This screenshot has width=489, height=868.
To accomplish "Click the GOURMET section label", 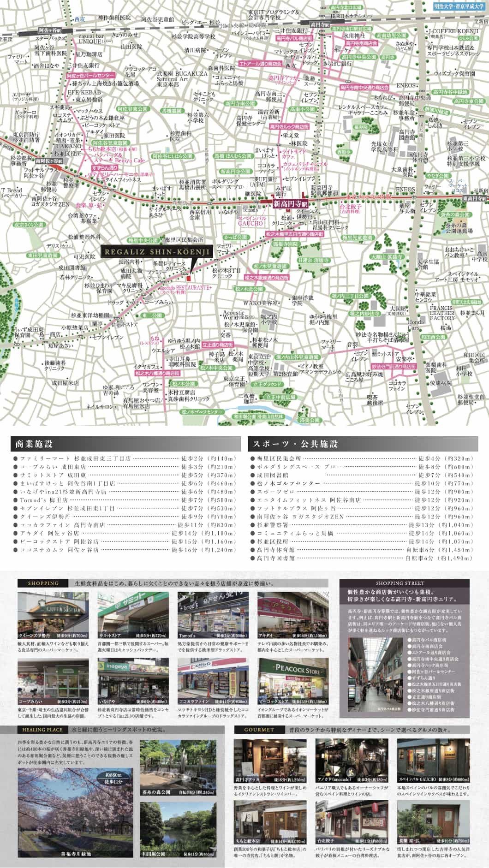I will click(259, 730).
